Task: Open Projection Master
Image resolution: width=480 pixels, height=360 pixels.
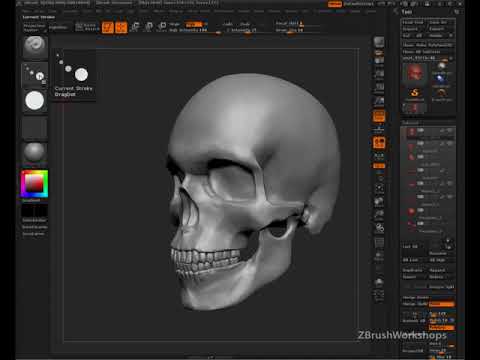Action: point(34,28)
